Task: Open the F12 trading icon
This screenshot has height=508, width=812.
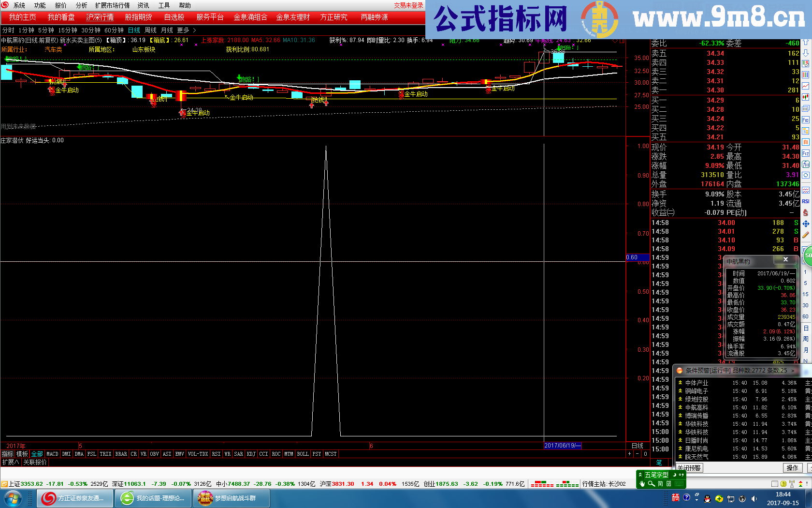Action: [x=806, y=153]
